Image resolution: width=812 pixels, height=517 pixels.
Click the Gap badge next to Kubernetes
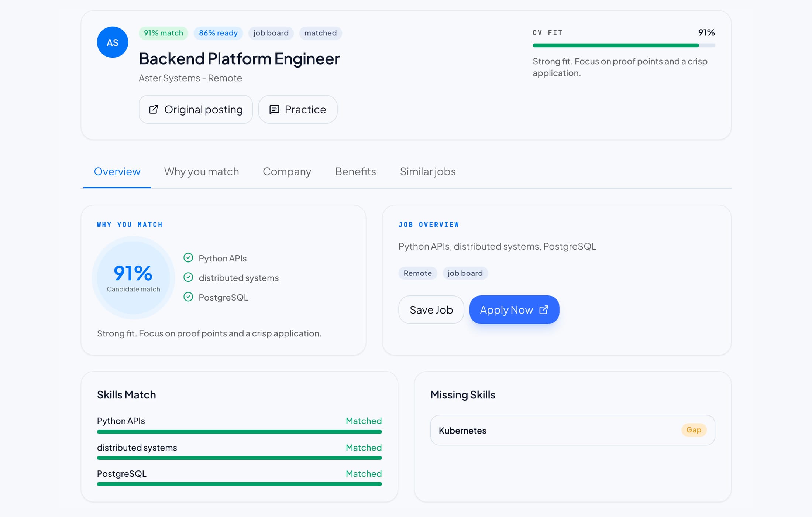[694, 430]
